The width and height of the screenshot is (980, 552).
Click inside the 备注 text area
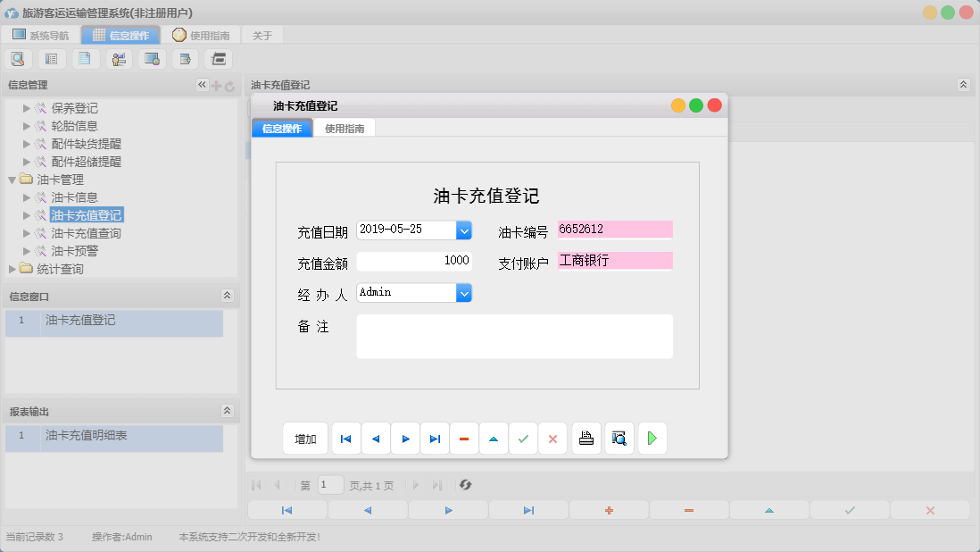(514, 336)
